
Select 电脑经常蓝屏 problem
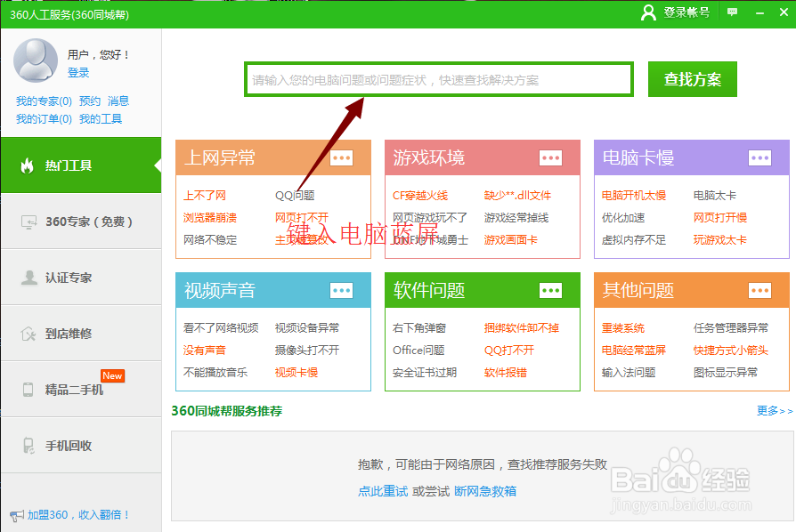[634, 350]
